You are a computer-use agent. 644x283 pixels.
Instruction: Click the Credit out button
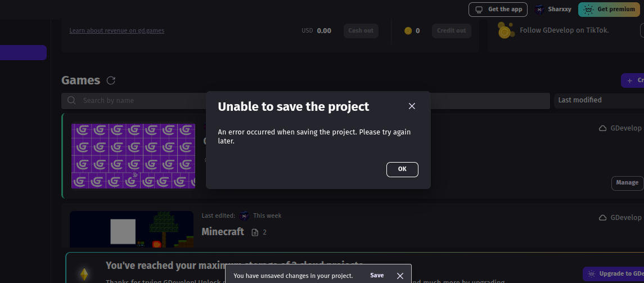pos(451,30)
